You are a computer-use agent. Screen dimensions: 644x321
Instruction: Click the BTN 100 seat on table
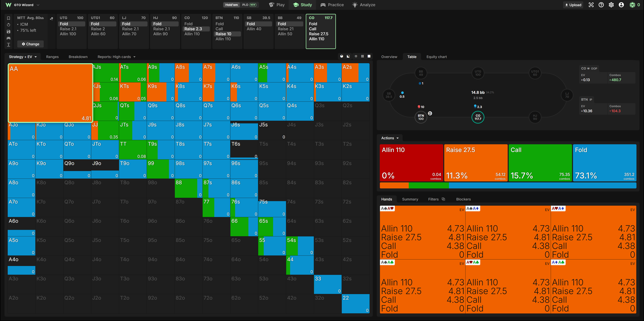point(421,117)
